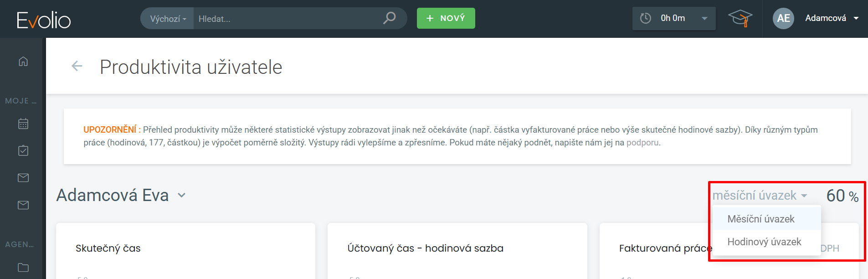The height and width of the screenshot is (279, 868).
Task: Click the timer clock icon
Action: coord(646,18)
